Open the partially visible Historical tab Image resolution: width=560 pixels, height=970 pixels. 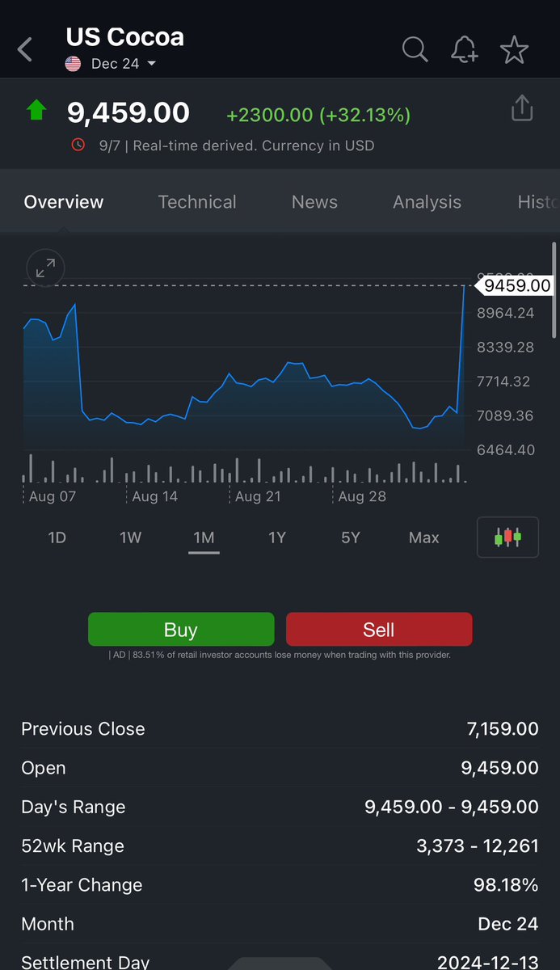pos(537,202)
